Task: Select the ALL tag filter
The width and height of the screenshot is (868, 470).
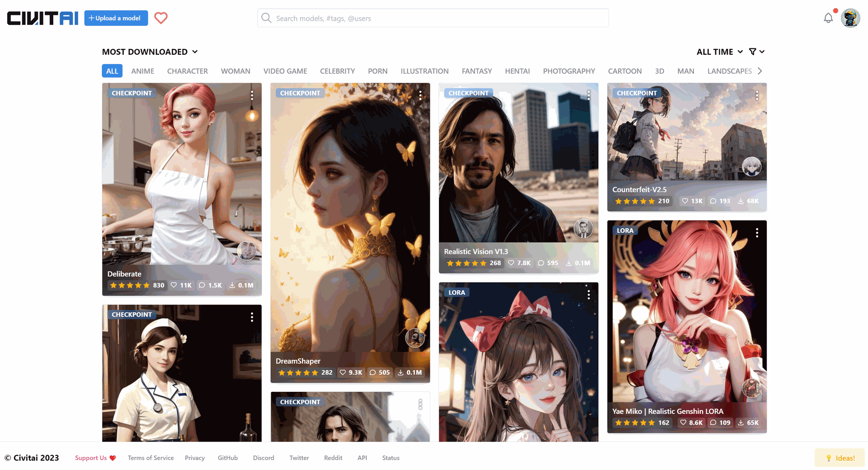Action: [112, 71]
